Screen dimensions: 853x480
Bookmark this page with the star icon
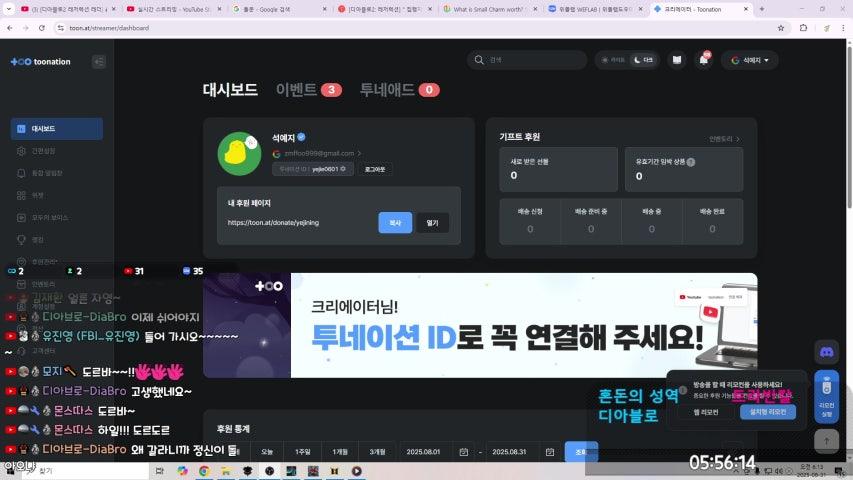coord(781,28)
